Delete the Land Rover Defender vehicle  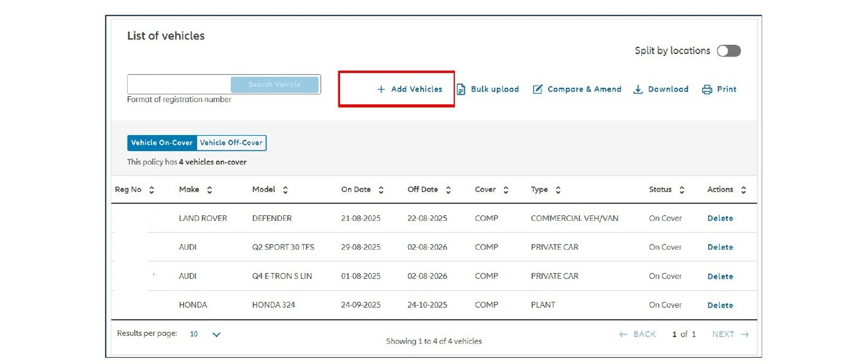coord(720,219)
